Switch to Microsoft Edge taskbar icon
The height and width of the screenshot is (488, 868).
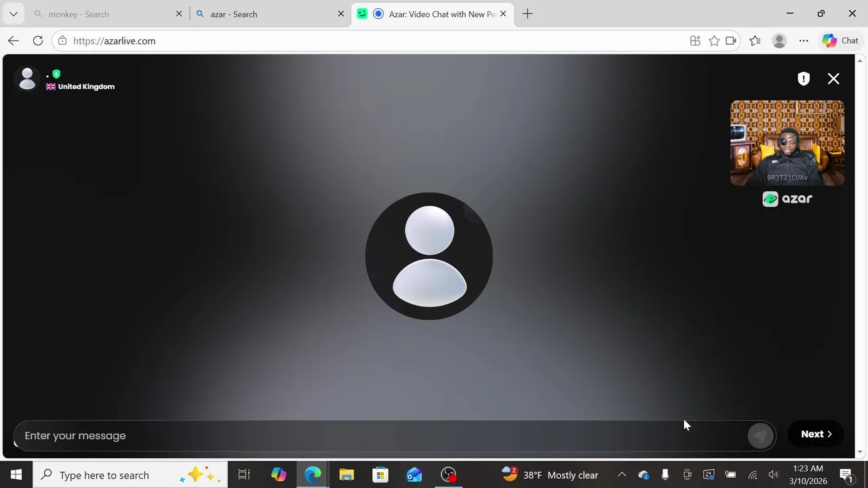313,475
